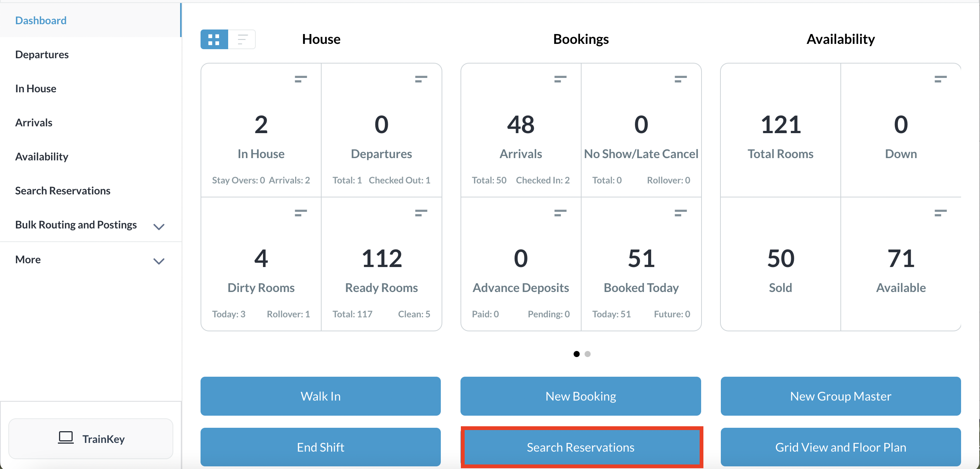Screen dimensions: 980x469
Task: Click the Walk In button
Action: [320, 396]
